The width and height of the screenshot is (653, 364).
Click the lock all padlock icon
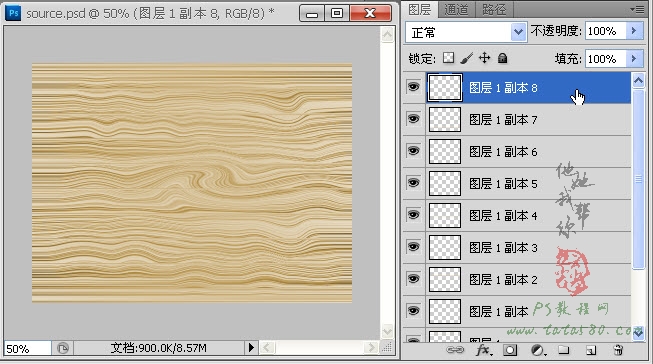(503, 58)
